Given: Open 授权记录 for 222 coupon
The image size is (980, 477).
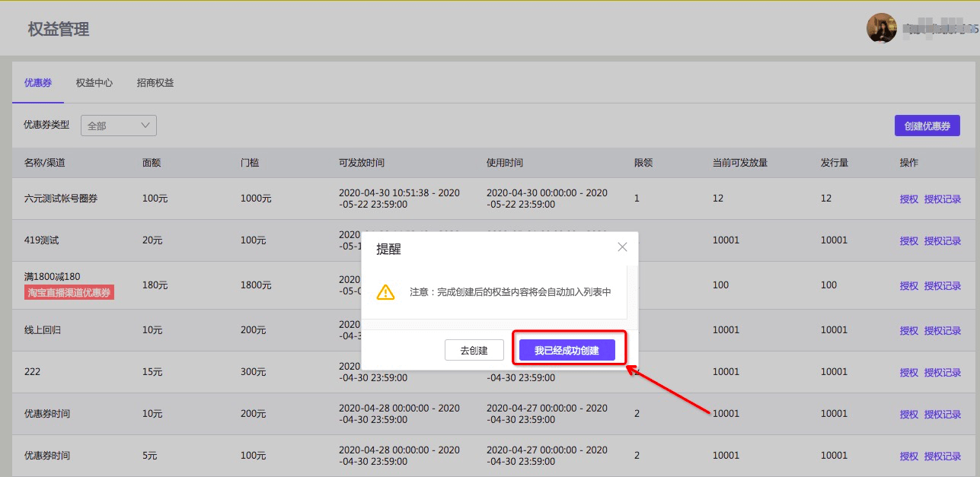Looking at the screenshot, I should [x=943, y=373].
